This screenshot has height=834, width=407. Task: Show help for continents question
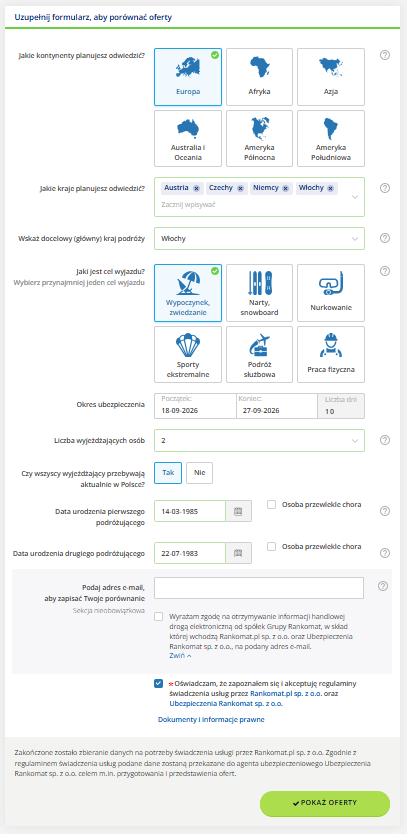385,55
